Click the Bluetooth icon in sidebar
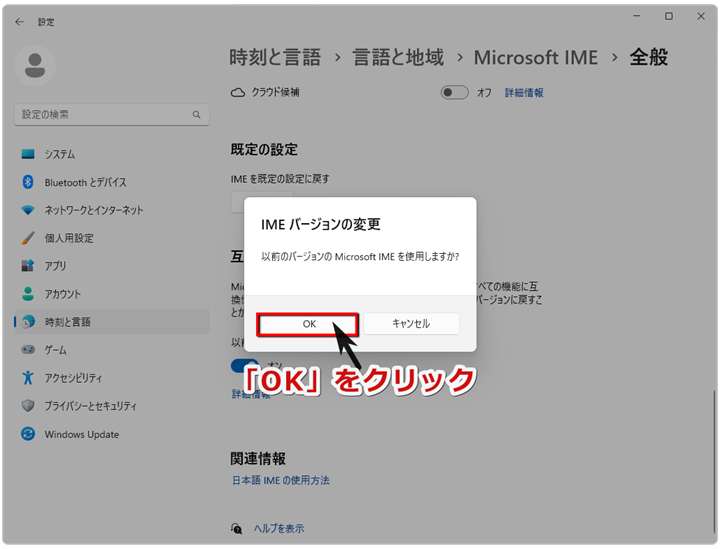The image size is (720, 549). [x=28, y=182]
